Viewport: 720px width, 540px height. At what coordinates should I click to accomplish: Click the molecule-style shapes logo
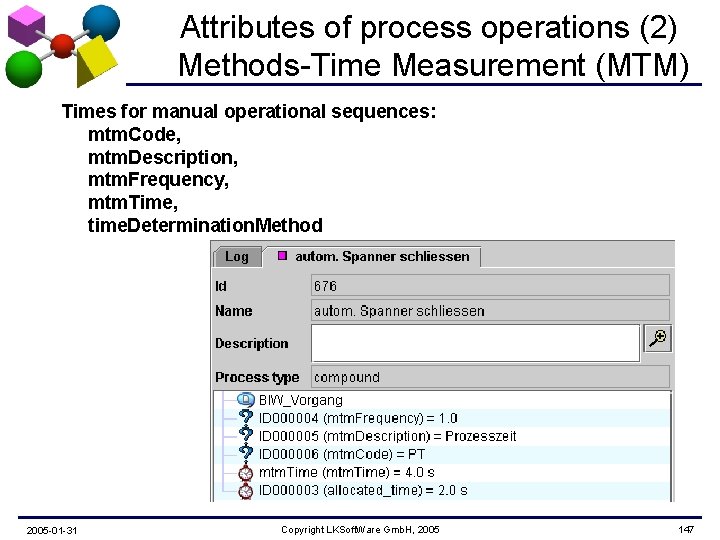62,46
